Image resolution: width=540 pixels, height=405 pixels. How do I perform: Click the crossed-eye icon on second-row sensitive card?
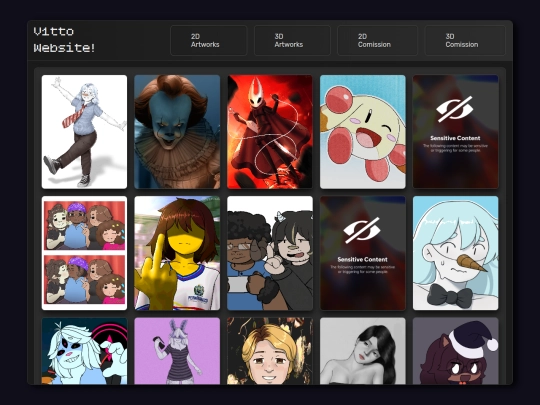pyautogui.click(x=362, y=230)
